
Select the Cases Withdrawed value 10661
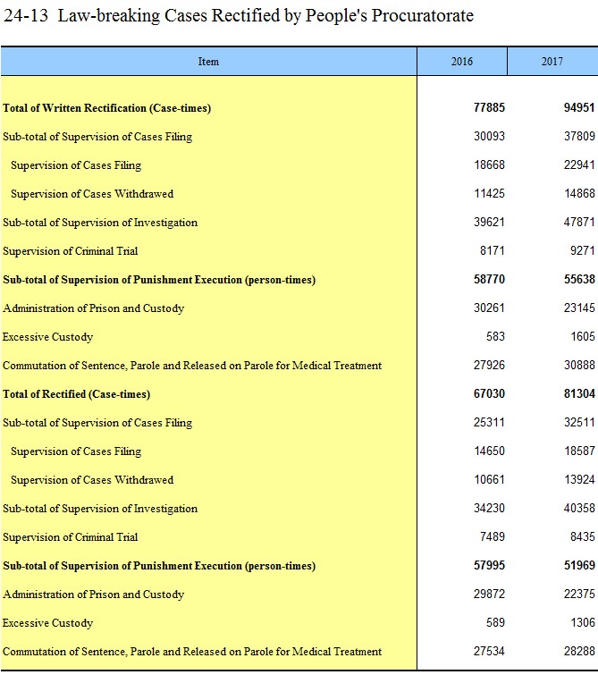[489, 479]
